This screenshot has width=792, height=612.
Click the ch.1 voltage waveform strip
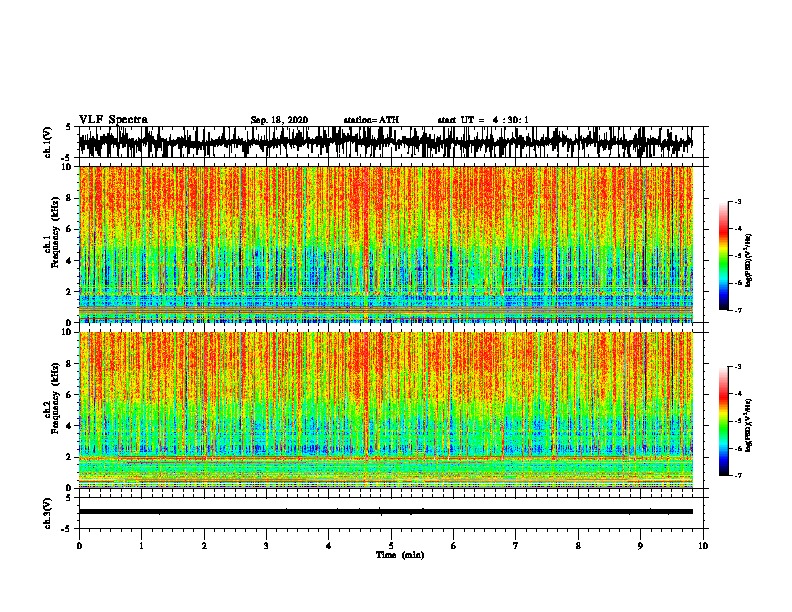(x=385, y=142)
